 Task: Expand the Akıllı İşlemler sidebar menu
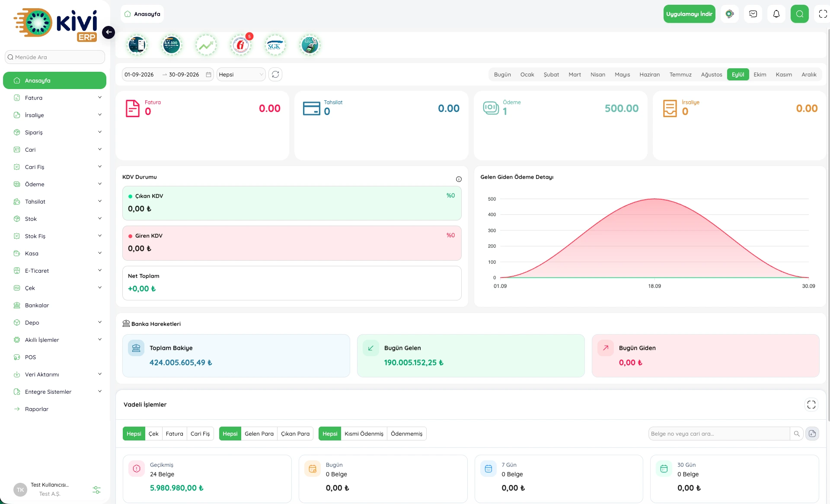(54, 340)
